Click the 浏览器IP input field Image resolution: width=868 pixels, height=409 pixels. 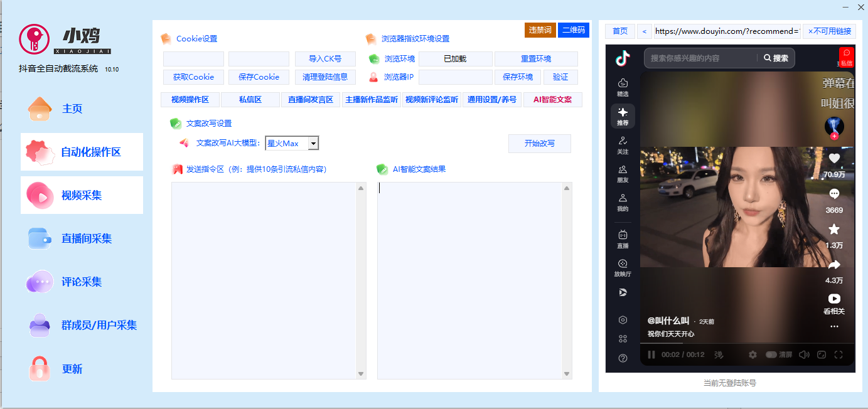[x=456, y=77]
